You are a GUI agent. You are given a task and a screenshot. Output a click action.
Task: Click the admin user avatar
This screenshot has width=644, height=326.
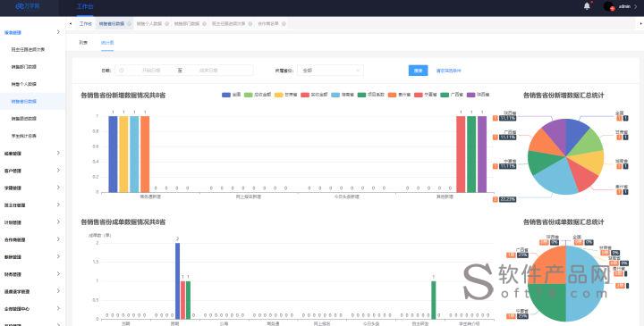(609, 6)
